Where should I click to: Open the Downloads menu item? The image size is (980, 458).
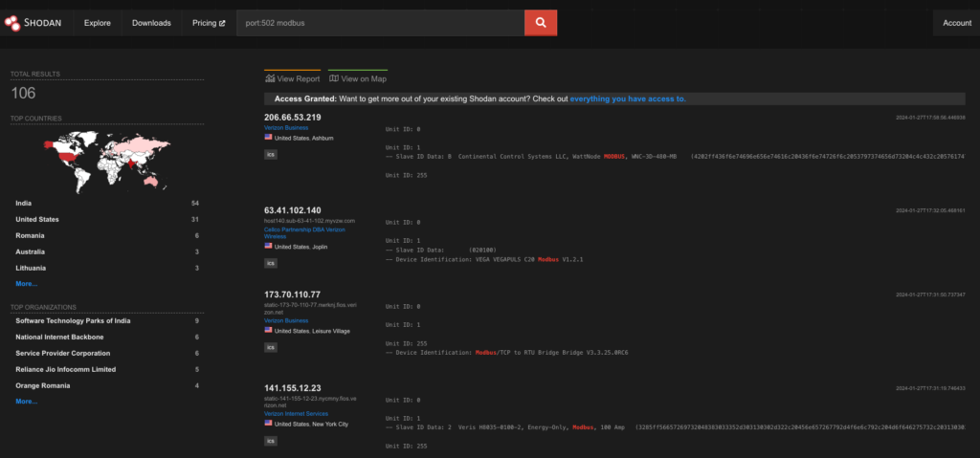click(x=151, y=23)
